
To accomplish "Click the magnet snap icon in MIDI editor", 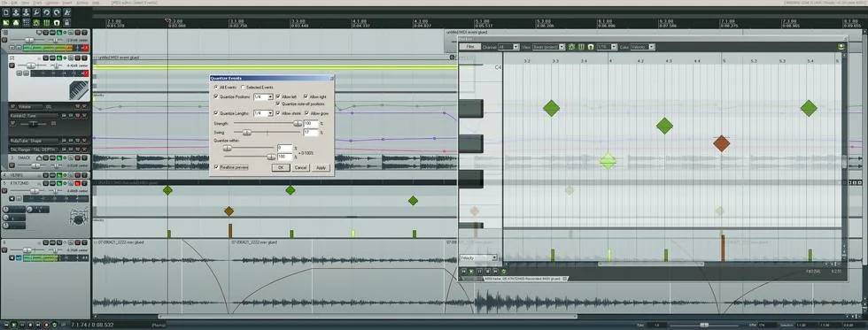I will (x=591, y=47).
